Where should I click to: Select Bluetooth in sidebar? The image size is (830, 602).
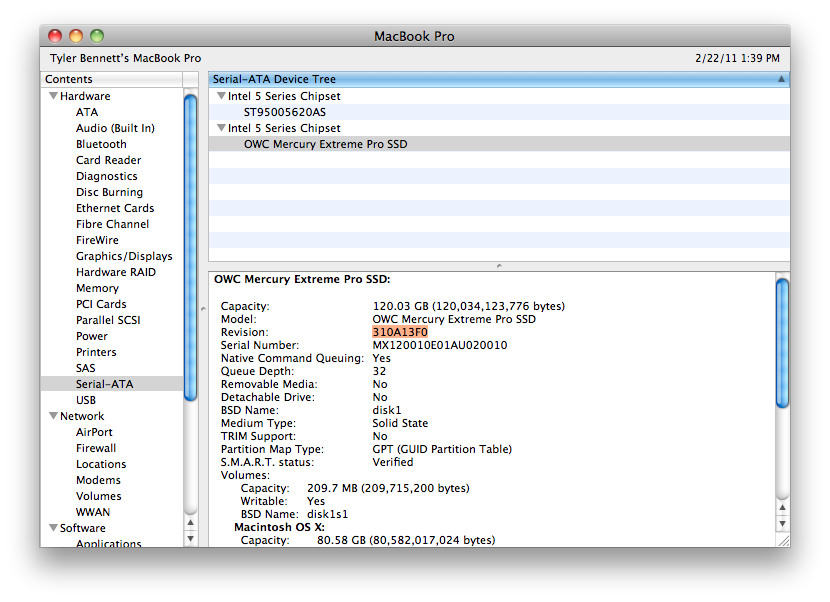[101, 144]
